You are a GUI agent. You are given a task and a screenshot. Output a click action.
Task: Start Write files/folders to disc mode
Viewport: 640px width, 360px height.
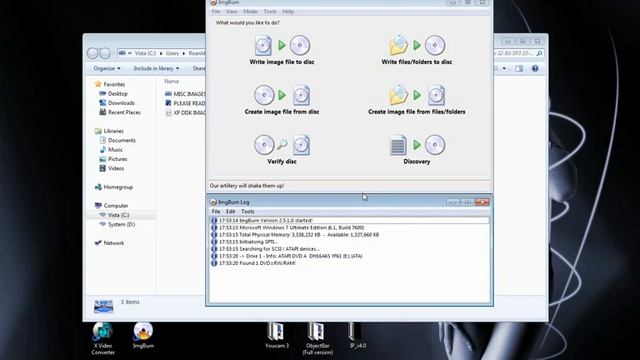pos(417,50)
